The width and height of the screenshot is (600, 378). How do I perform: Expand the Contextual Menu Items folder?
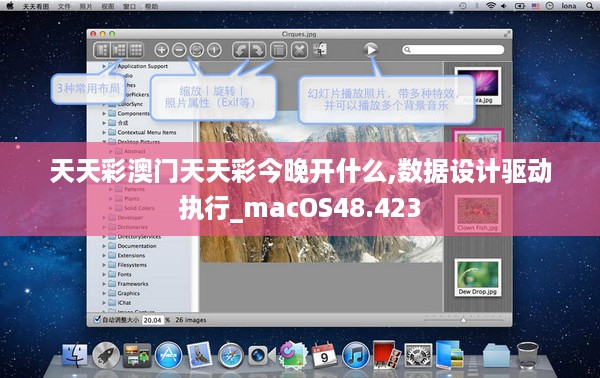click(x=104, y=132)
